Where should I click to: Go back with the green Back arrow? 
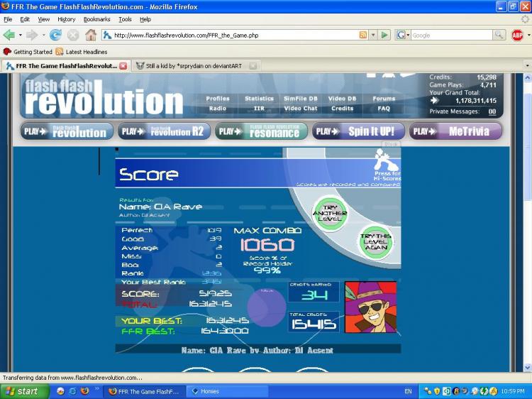click(x=9, y=35)
